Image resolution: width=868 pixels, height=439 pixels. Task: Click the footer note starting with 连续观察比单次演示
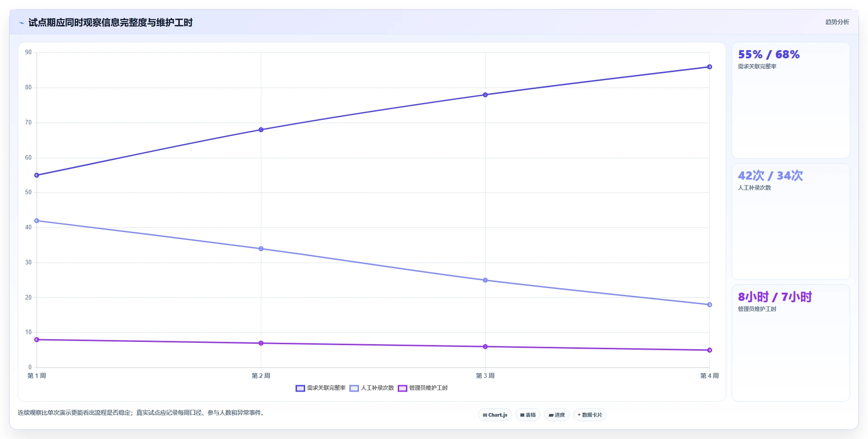[x=142, y=413]
